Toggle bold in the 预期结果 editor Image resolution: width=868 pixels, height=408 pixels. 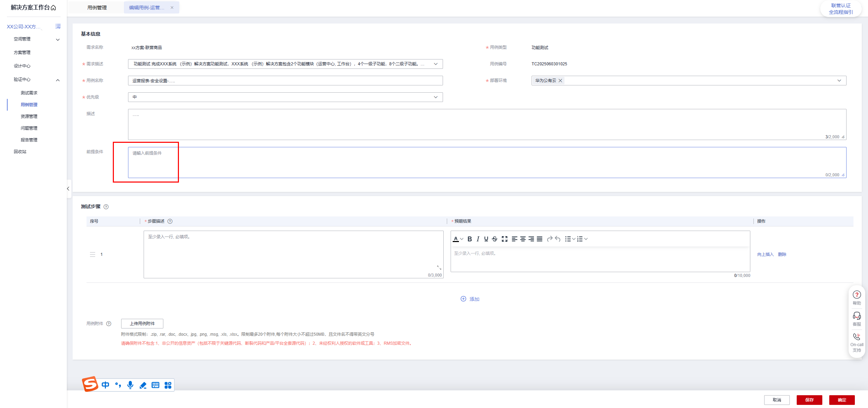click(x=470, y=239)
